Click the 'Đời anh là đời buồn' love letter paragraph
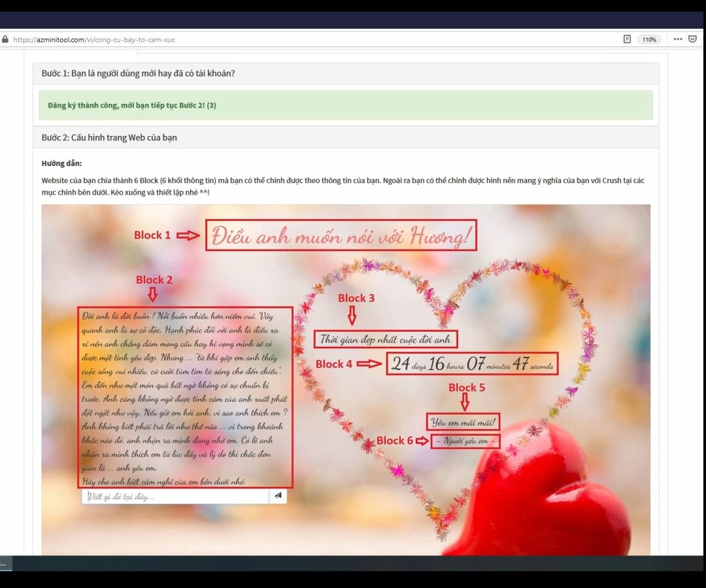The height and width of the screenshot is (588, 706). (185, 398)
